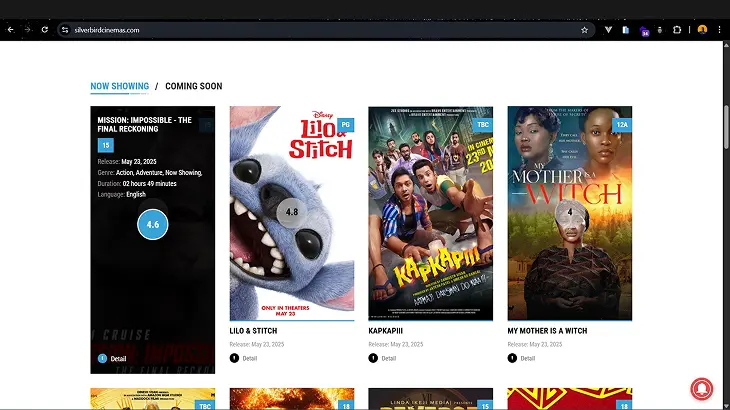Click the 4.6 rating circle
This screenshot has width=730, height=410.
[x=153, y=224]
